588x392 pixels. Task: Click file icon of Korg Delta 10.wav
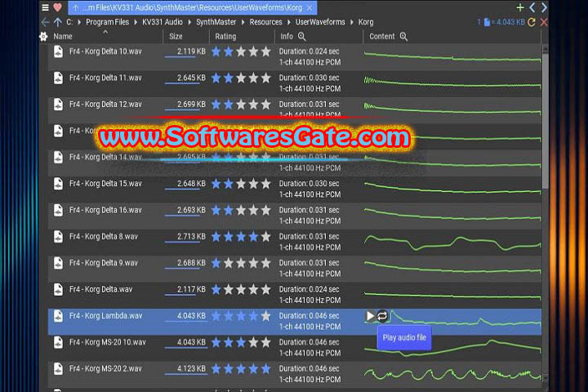[58, 51]
